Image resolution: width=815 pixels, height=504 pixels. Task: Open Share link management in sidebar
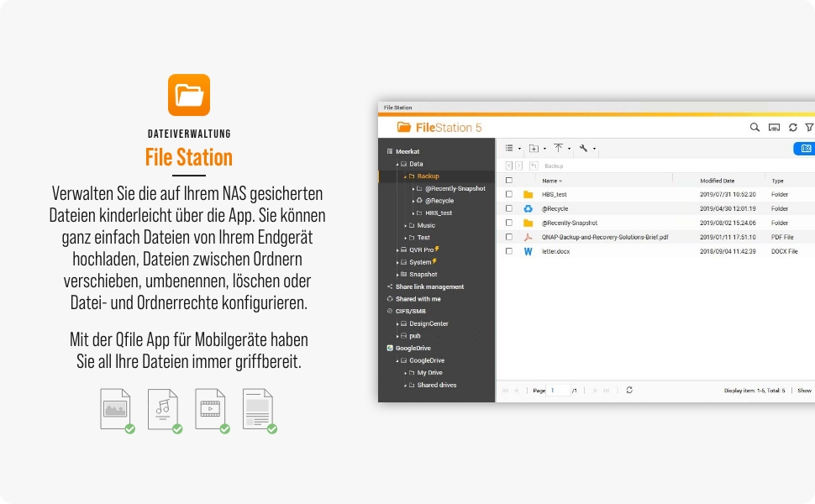tap(429, 286)
